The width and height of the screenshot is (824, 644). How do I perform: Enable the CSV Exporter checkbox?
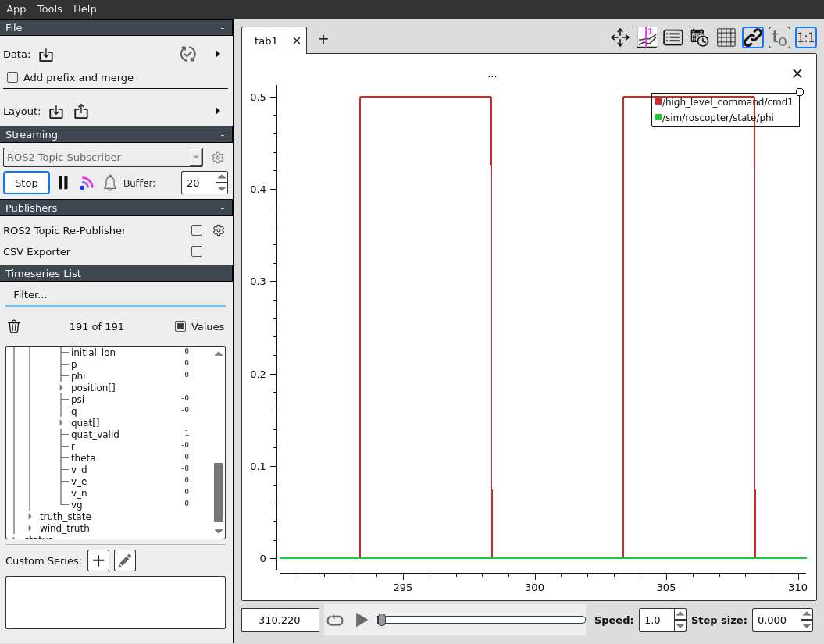(x=197, y=251)
